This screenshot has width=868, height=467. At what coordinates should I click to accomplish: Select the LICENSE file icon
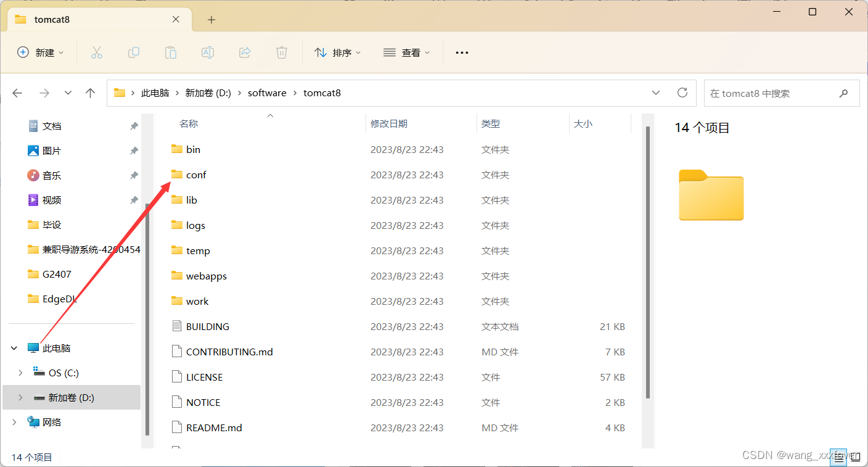177,376
